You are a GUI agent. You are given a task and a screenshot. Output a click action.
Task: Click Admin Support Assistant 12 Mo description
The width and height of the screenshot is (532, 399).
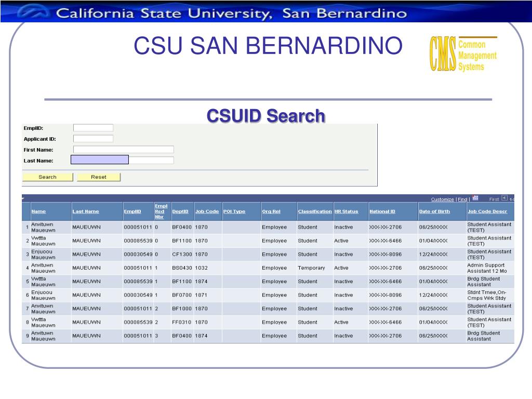487,268
